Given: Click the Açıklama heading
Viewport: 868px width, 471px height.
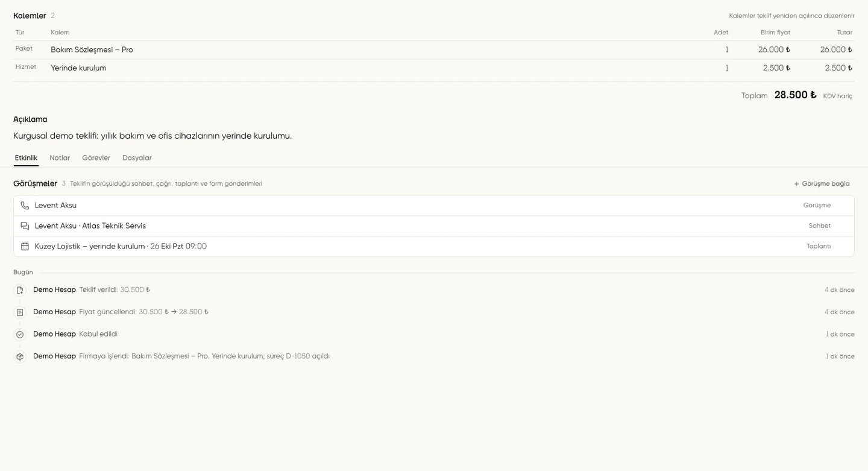Looking at the screenshot, I should click(30, 119).
